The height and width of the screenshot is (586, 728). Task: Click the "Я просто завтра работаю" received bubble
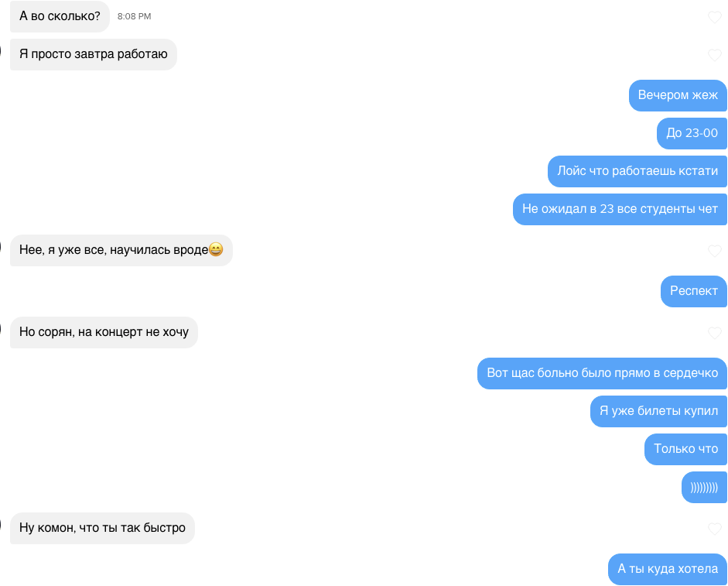coord(94,54)
